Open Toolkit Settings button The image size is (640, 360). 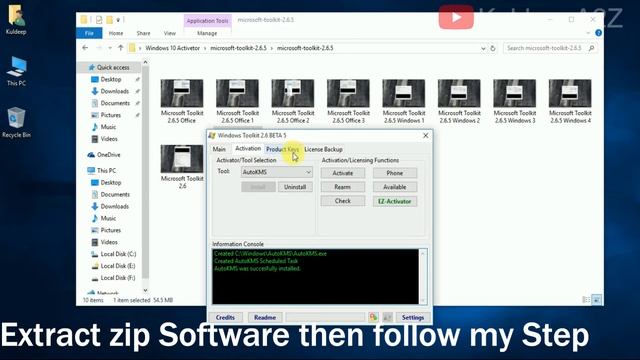coord(413,317)
